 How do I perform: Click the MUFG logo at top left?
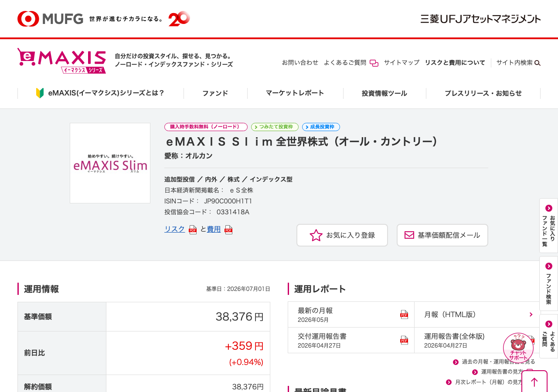[x=50, y=19]
